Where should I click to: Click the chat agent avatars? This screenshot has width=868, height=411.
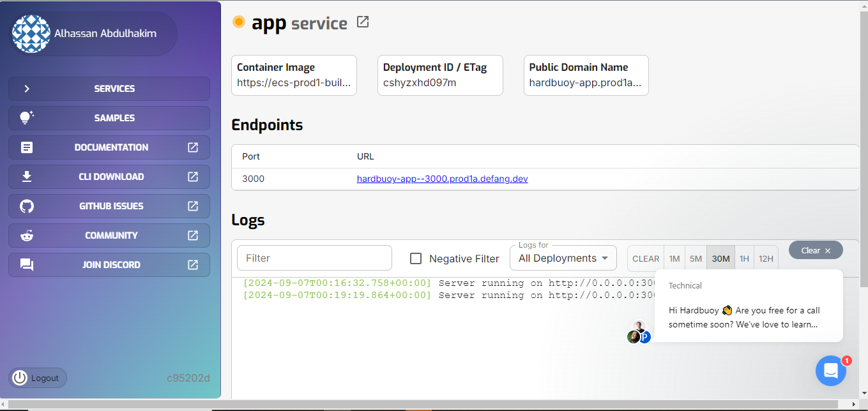639,333
